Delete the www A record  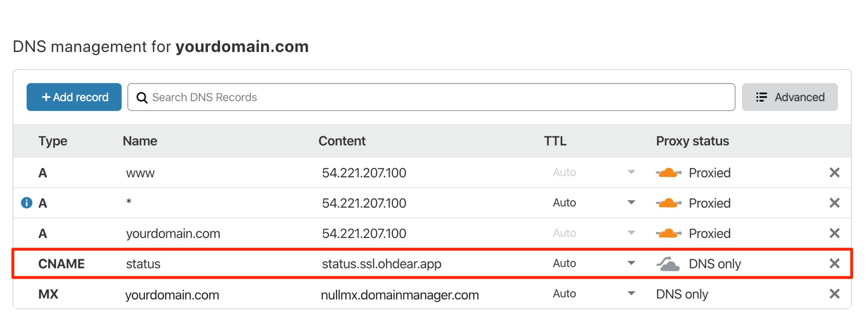834,173
